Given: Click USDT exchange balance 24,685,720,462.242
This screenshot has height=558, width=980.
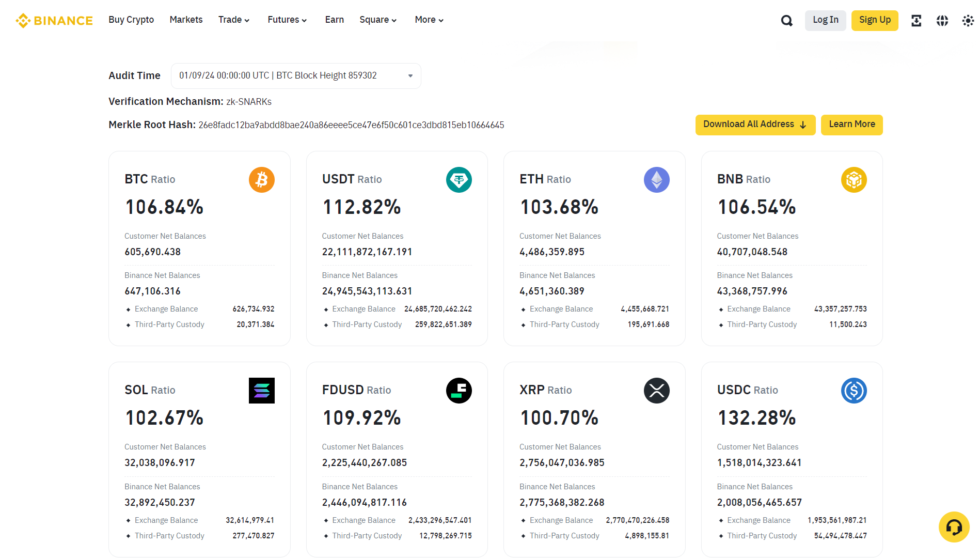Looking at the screenshot, I should pos(438,309).
